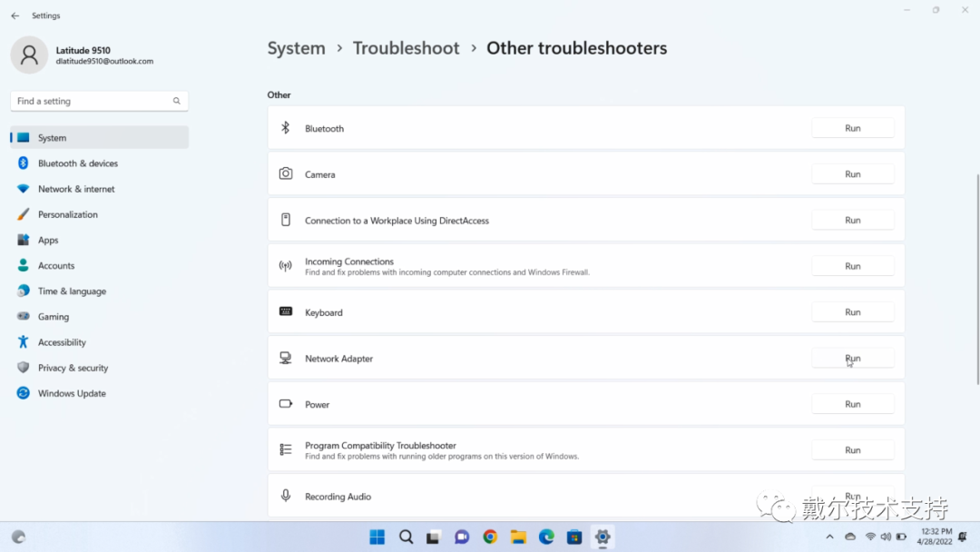Click the vertical scrollbar thumb
Viewport: 980px width, 552px height.
click(x=977, y=280)
